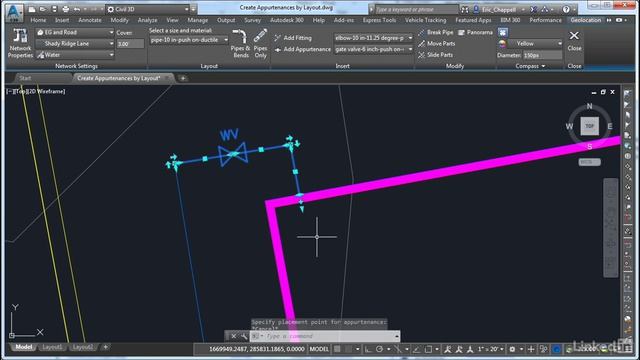Open the Help question mark icon

pos(566,9)
